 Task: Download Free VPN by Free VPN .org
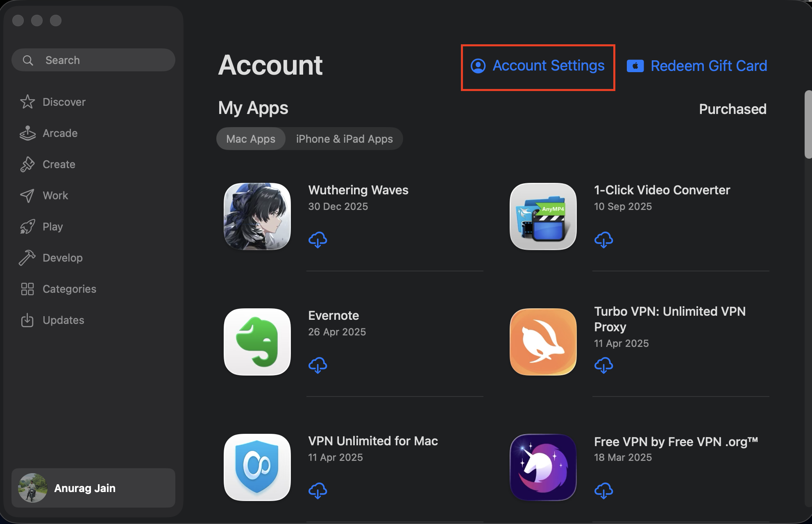[604, 491]
